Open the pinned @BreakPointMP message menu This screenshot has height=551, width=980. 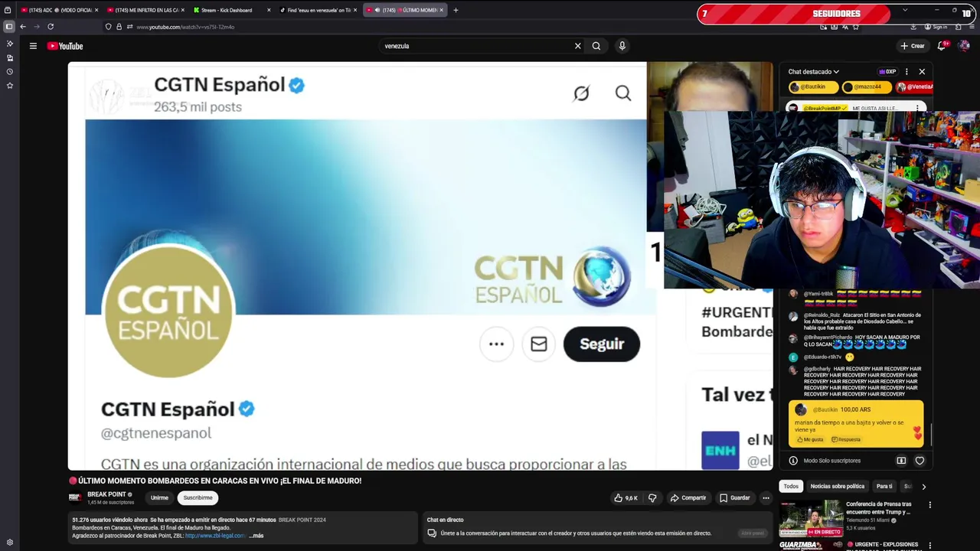(918, 108)
